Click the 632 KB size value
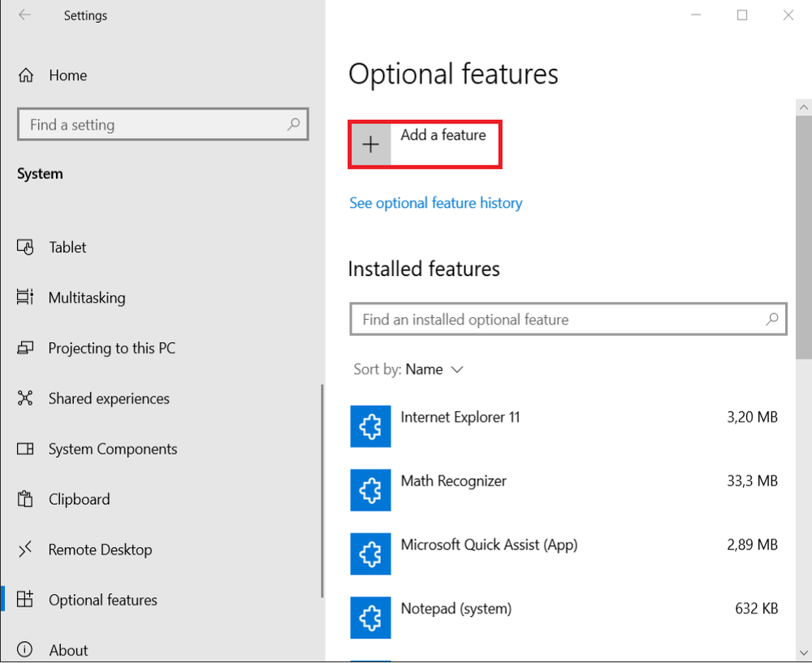The width and height of the screenshot is (812, 663). [756, 608]
